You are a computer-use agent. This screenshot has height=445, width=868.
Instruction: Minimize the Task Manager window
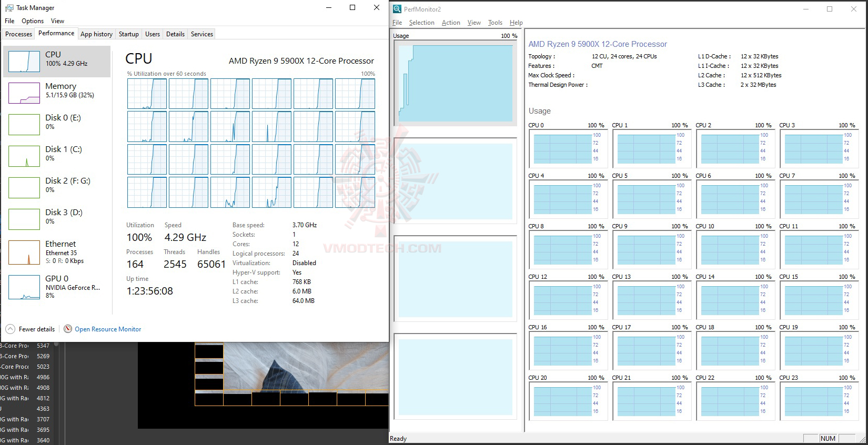tap(329, 7)
